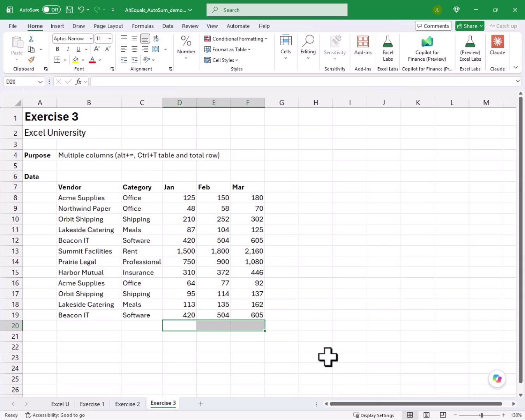The image size is (525, 420).
Task: Click the Orientation text angle icon
Action: [x=147, y=60]
